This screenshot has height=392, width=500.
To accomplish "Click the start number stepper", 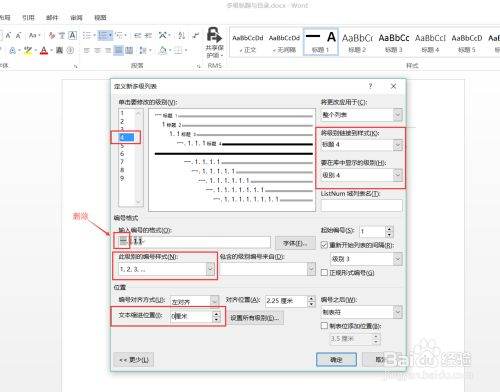I will (x=389, y=231).
